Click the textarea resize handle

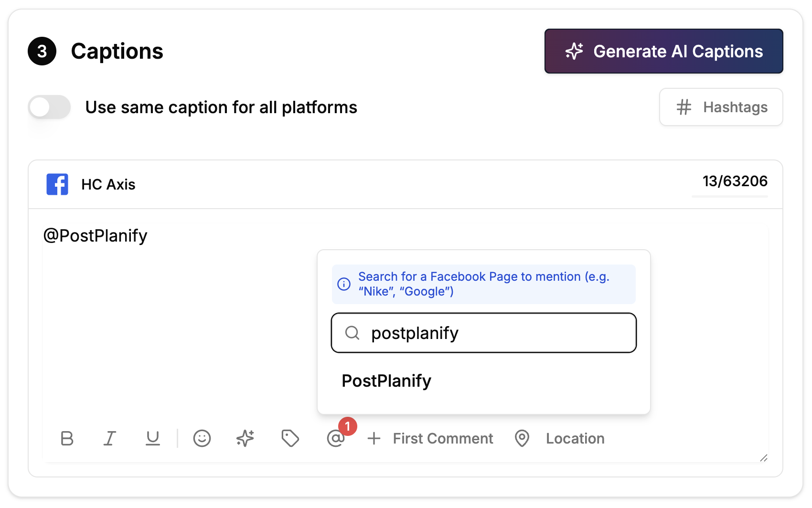click(764, 458)
